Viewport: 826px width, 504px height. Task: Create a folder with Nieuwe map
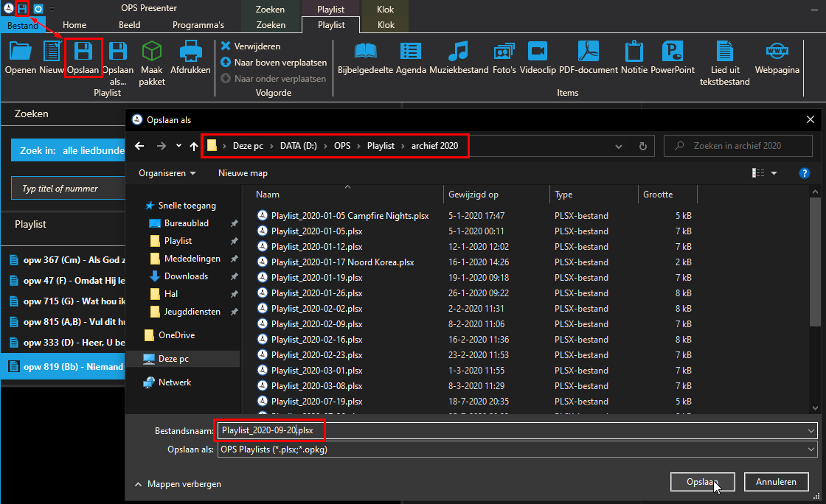click(243, 173)
